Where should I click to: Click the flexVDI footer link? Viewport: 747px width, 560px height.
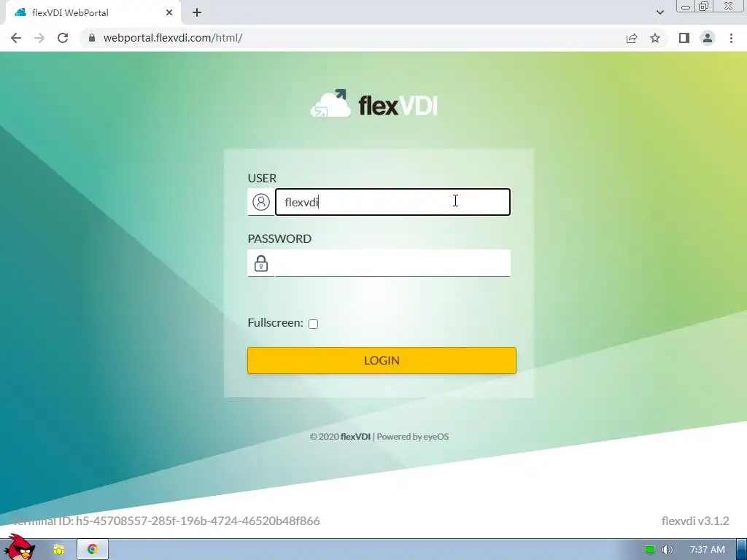[355, 437]
